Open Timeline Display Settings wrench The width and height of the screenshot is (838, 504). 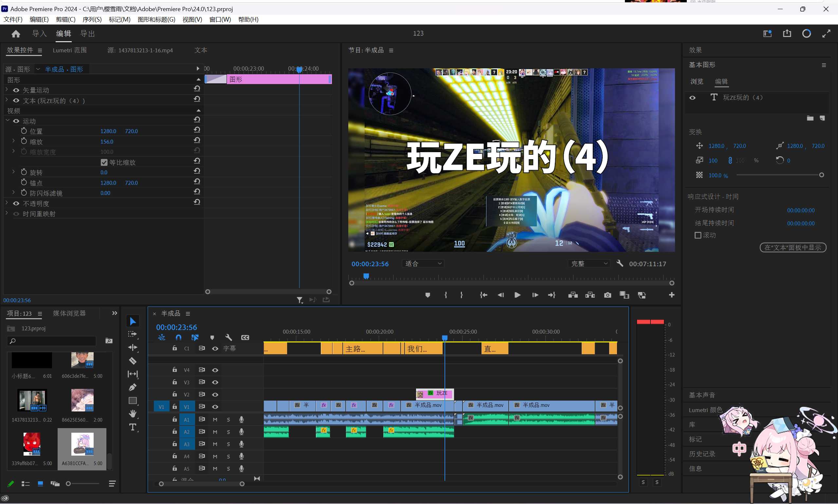tap(228, 337)
